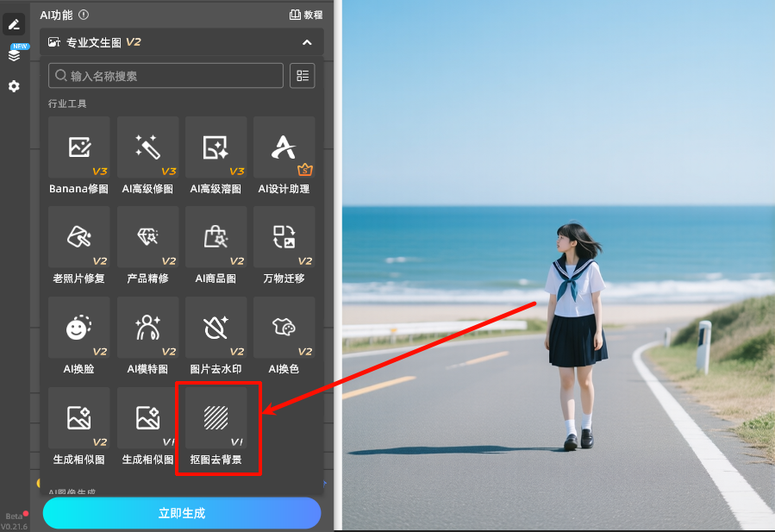Click the 输入名称搜索 search field
This screenshot has height=532, width=775.
(166, 76)
